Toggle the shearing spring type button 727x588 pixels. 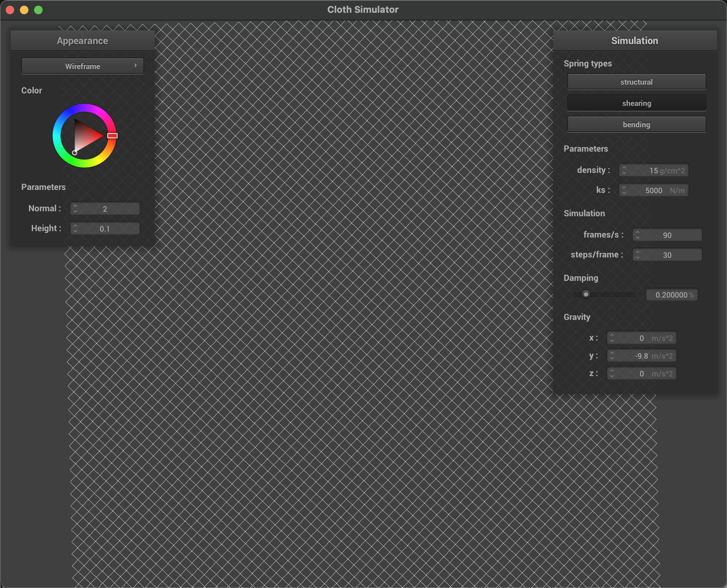click(636, 103)
